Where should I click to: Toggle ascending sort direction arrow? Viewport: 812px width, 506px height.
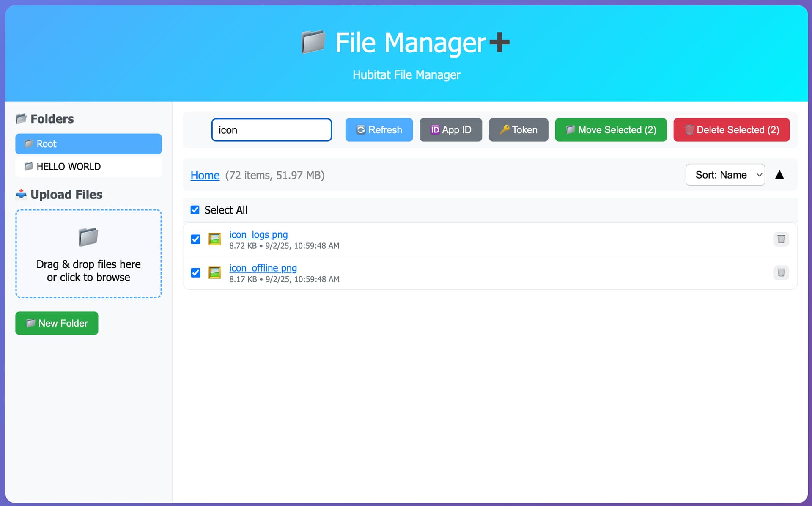pyautogui.click(x=779, y=175)
